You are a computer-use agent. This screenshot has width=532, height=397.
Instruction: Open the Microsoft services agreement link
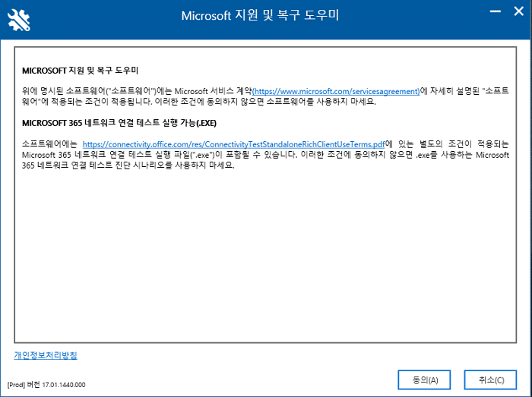pyautogui.click(x=336, y=91)
